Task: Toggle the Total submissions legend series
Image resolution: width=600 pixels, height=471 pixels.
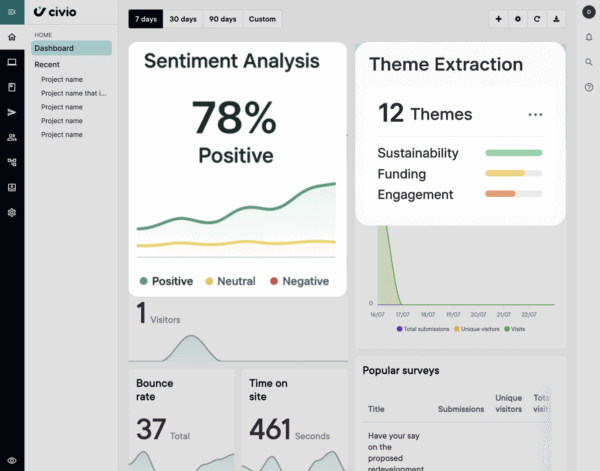Action: tap(423, 328)
